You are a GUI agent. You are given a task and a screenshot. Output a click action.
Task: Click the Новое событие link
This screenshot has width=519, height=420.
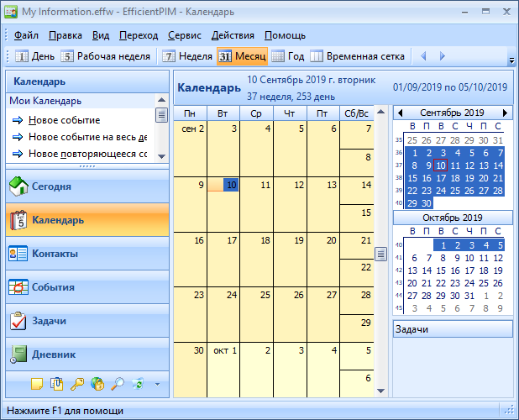pyautogui.click(x=64, y=120)
